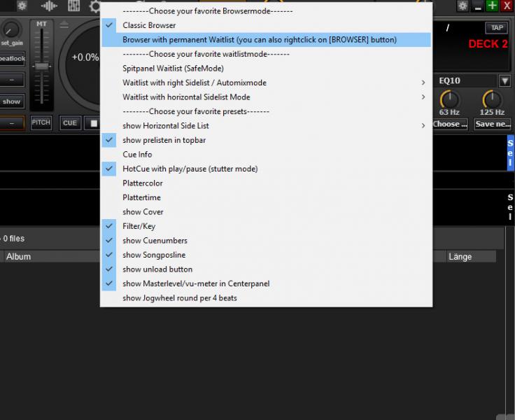Click the PITCH button
Image resolution: width=515 pixels, height=420 pixels.
click(41, 122)
